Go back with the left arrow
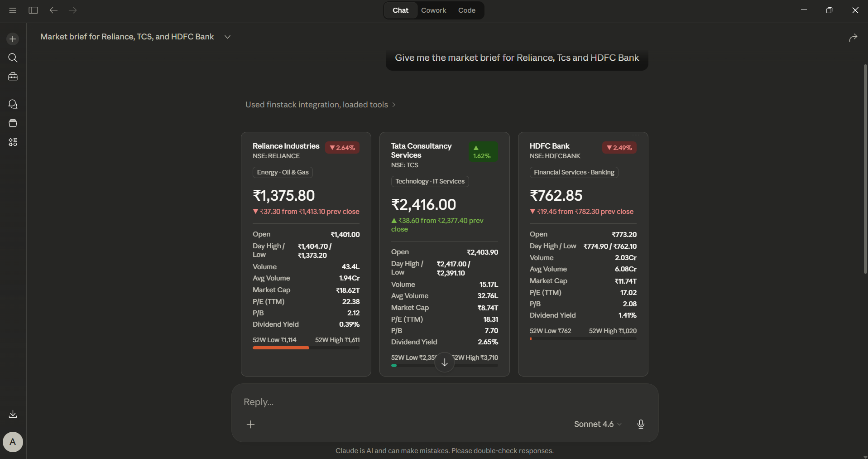The width and height of the screenshot is (868, 459). [x=53, y=10]
